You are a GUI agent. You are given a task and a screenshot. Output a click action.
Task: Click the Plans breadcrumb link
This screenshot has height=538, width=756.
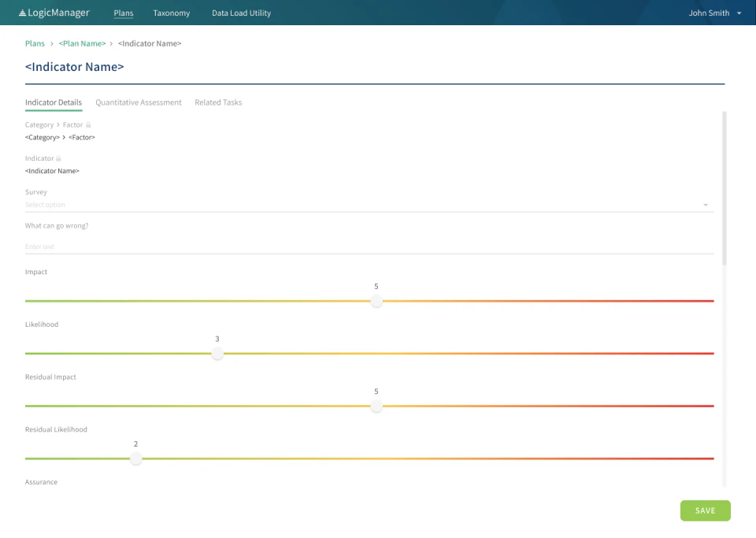(x=35, y=43)
